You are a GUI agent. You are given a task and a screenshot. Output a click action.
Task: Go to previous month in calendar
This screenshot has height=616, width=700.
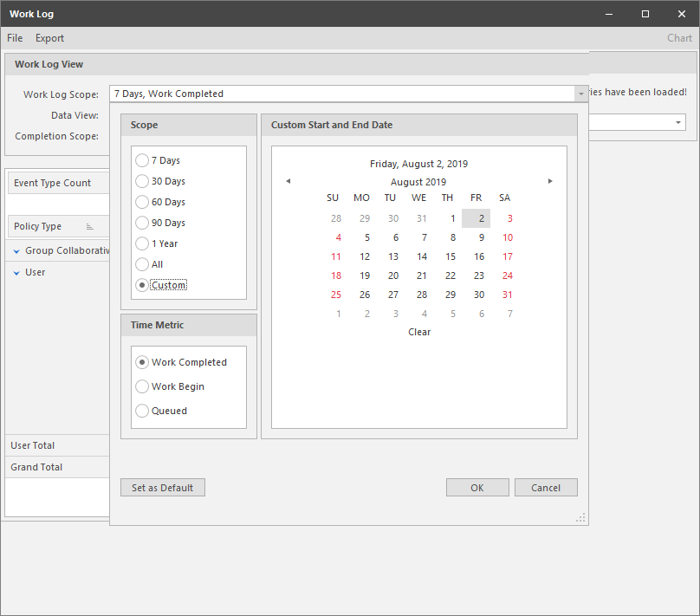[288, 181]
